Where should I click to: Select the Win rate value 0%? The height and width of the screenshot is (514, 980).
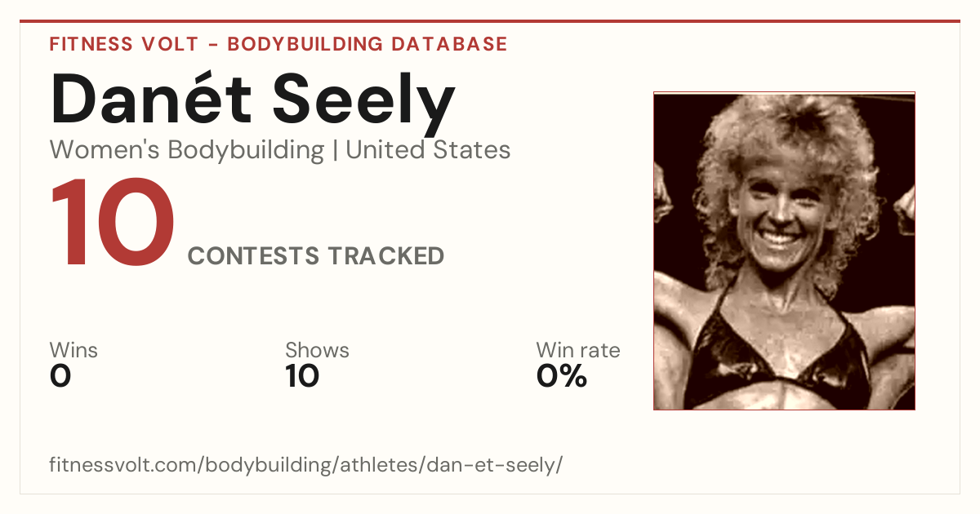pos(562,376)
